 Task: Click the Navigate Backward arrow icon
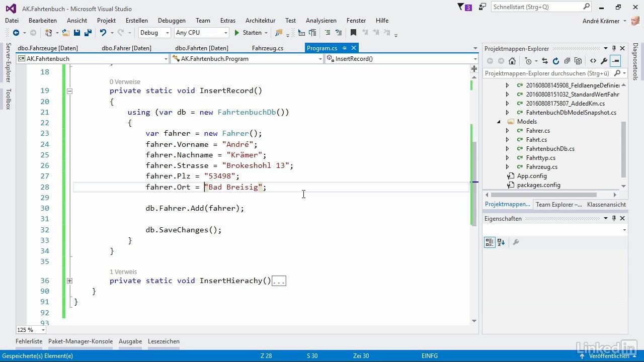(16, 33)
